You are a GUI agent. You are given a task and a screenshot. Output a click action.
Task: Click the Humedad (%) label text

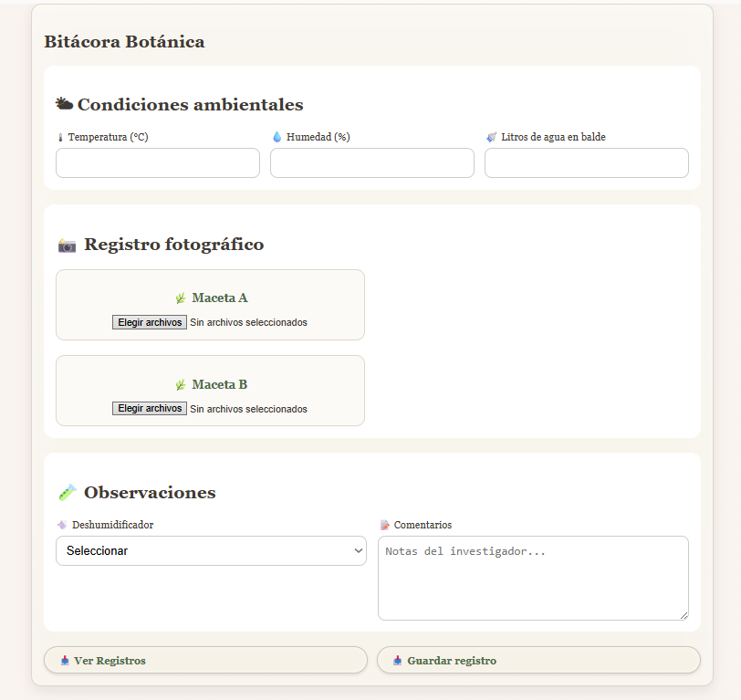click(x=318, y=137)
